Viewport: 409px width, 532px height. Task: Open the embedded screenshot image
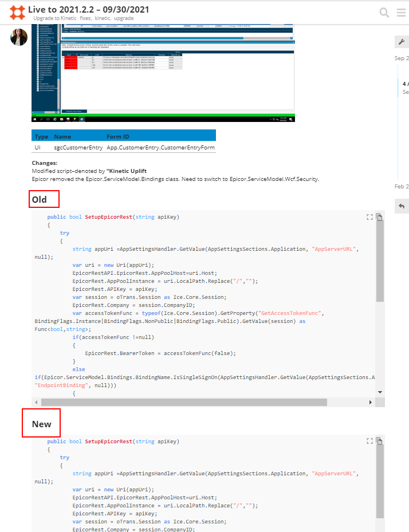point(163,73)
